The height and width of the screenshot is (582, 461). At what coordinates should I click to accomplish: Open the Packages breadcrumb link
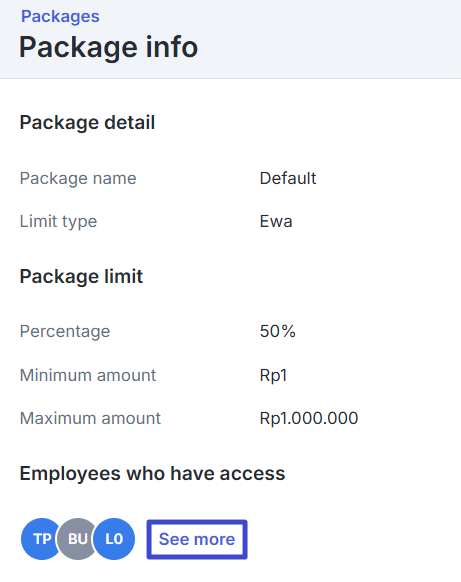click(60, 17)
